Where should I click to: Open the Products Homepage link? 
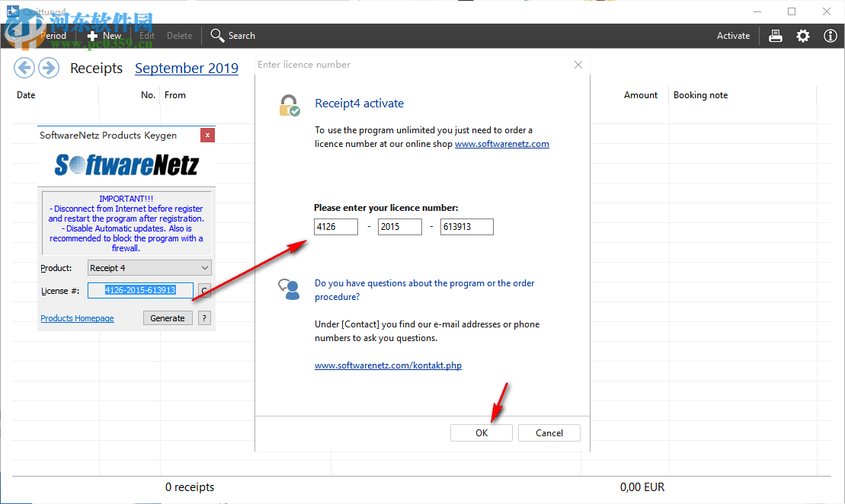77,317
